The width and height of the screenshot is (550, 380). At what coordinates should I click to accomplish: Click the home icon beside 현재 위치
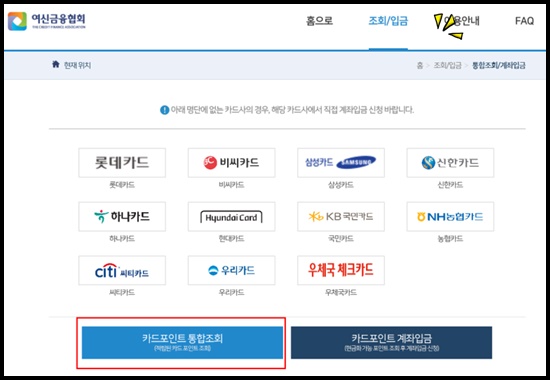pos(55,64)
